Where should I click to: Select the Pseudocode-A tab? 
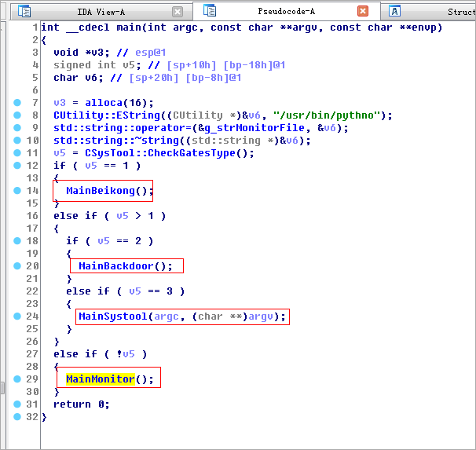[x=288, y=12]
